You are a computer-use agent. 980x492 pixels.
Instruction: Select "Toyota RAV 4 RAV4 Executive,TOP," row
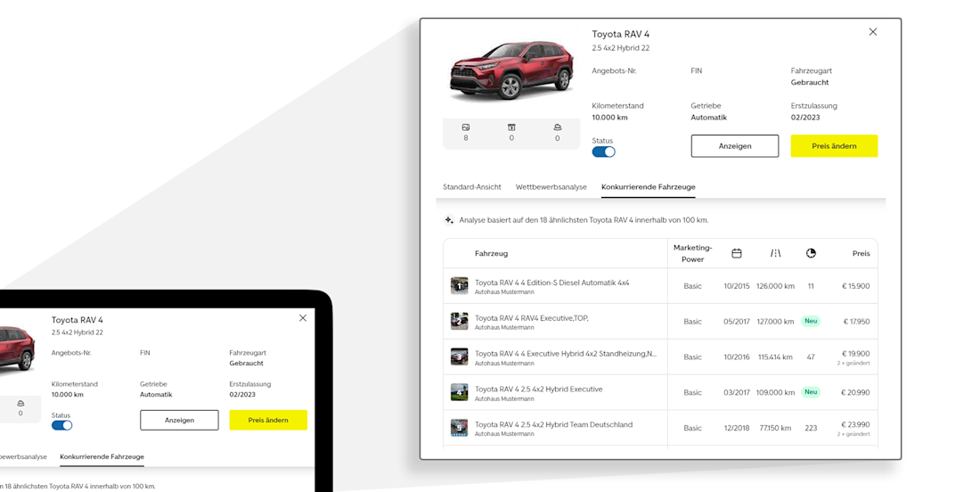tap(531, 318)
